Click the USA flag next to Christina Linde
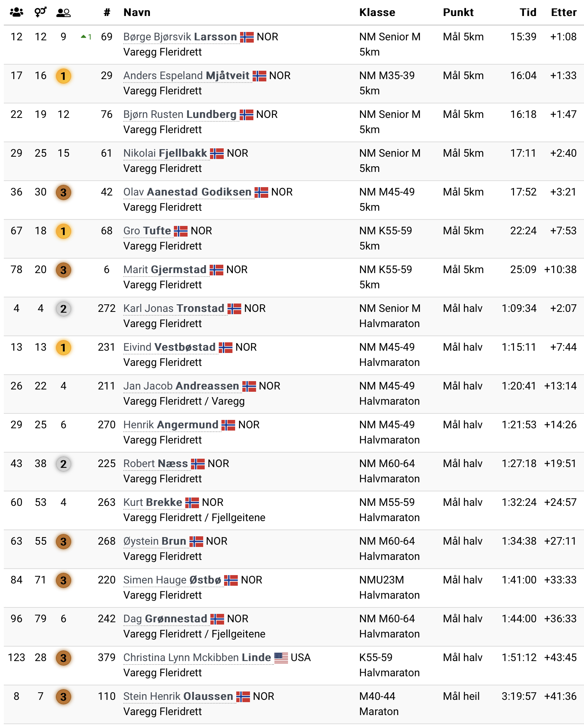Screen dimensions: 584x728 (x=281, y=658)
